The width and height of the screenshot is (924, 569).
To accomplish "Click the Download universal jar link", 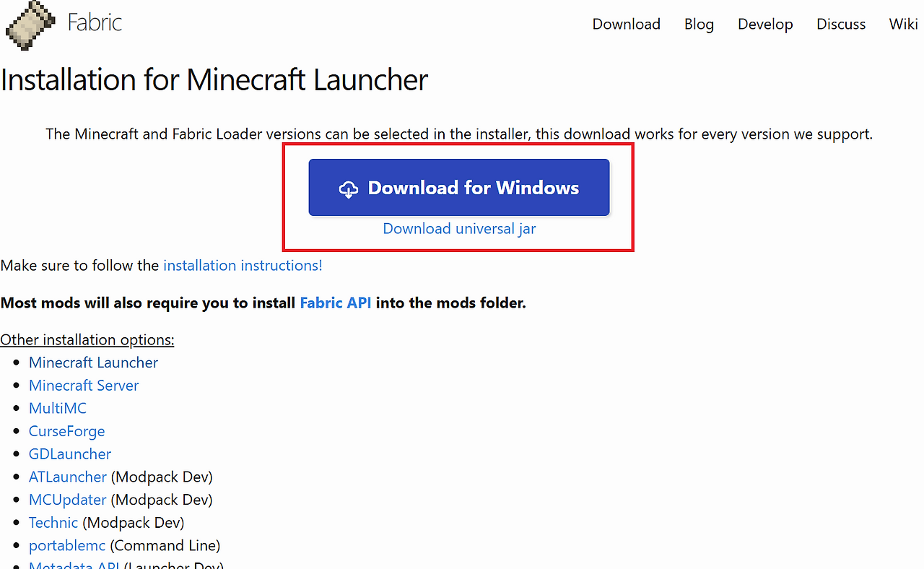I will [459, 229].
